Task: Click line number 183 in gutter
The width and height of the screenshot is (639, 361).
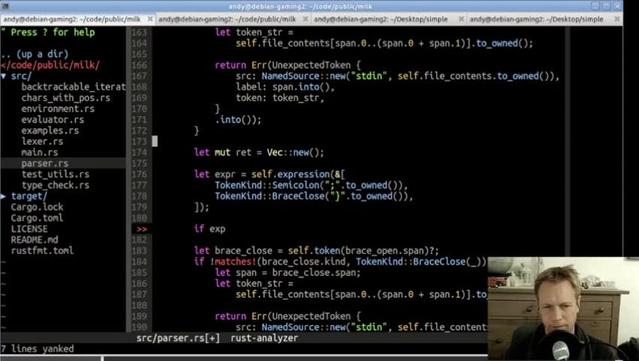Action: click(x=139, y=251)
